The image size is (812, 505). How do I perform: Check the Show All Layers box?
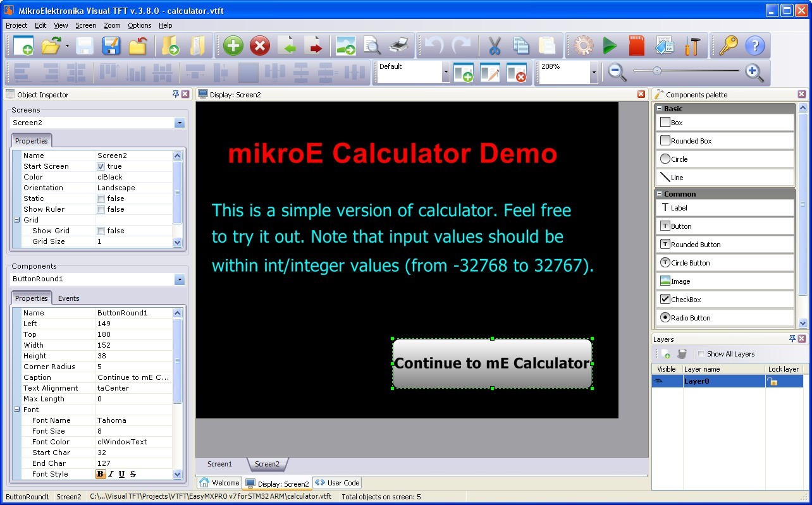coord(701,354)
